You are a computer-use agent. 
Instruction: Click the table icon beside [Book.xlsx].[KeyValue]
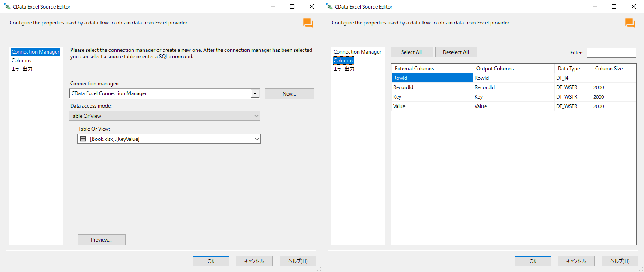[x=83, y=139]
